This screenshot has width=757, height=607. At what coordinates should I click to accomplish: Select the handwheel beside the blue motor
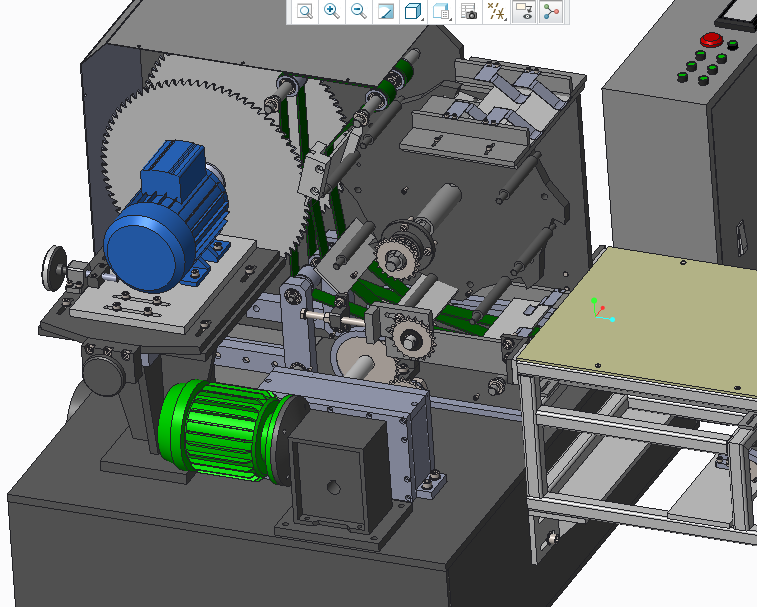pos(53,268)
